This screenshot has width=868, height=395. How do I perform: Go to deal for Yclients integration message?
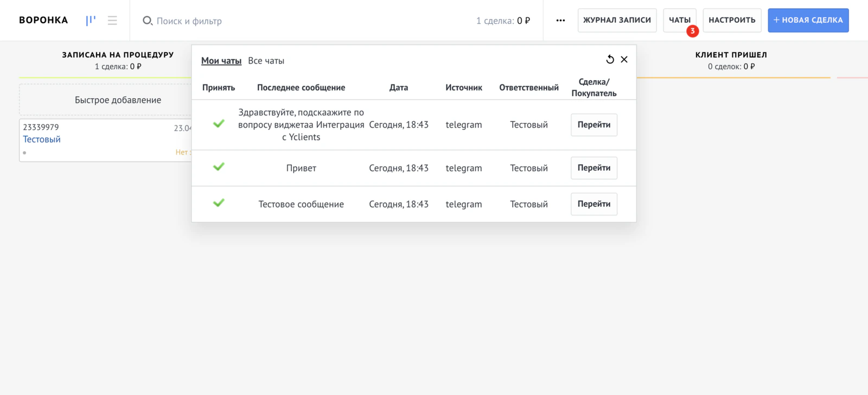[594, 125]
